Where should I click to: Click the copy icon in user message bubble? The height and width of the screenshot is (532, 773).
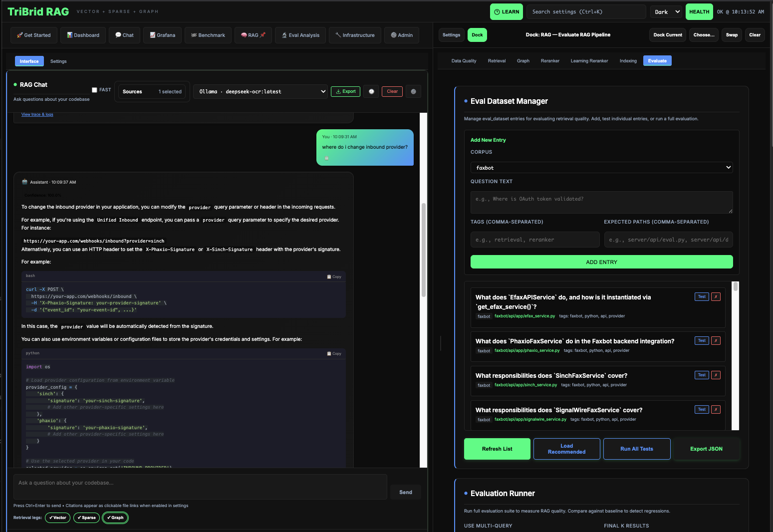point(327,158)
